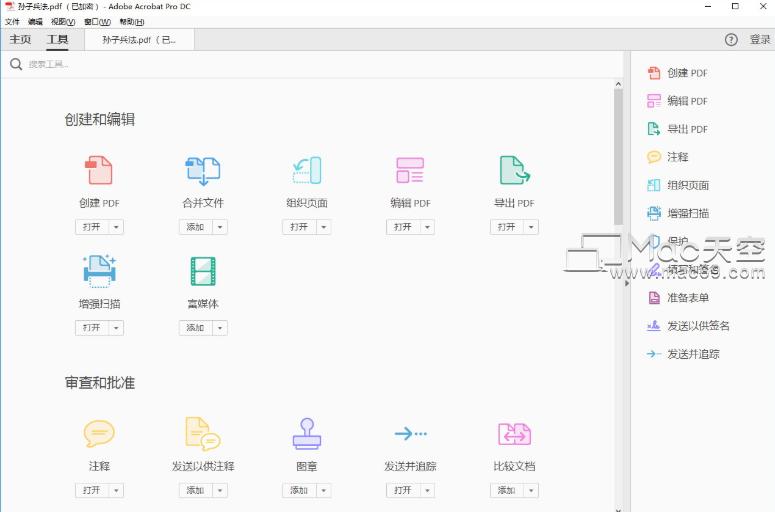The image size is (775, 512).
Task: Open the 视图(V) menu
Action: (x=63, y=22)
